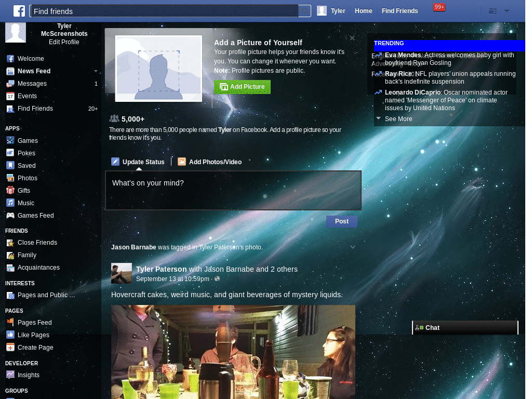Image resolution: width=532 pixels, height=399 pixels.
Task: Click the Close Friends star icon
Action: coord(10,243)
